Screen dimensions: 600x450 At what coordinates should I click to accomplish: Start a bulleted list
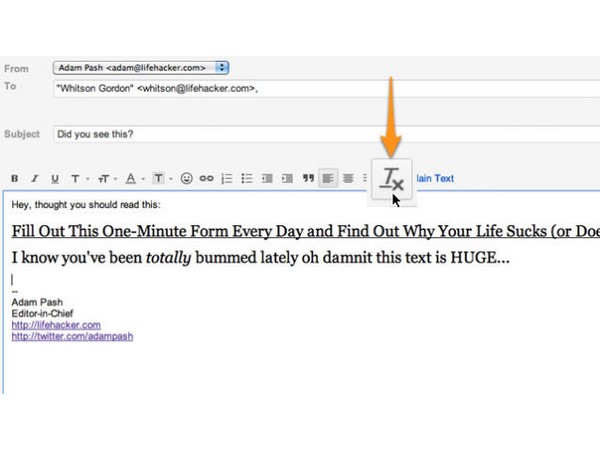[x=247, y=179]
